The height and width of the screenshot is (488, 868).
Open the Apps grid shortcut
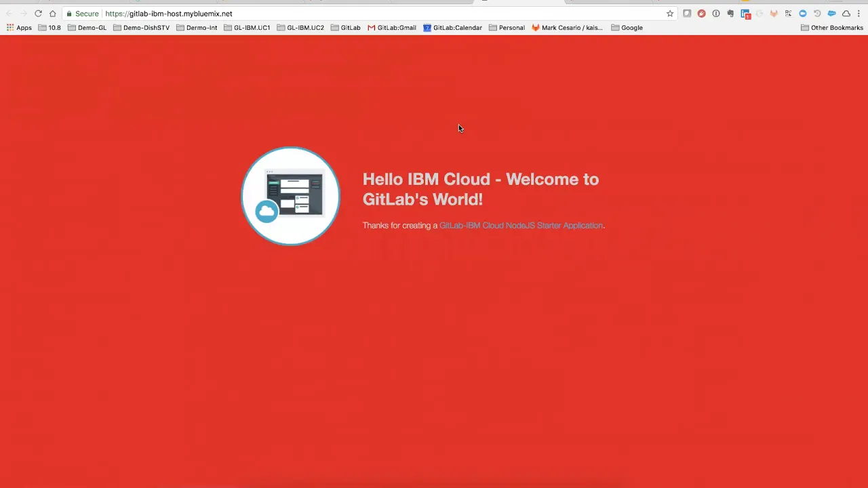[x=19, y=28]
